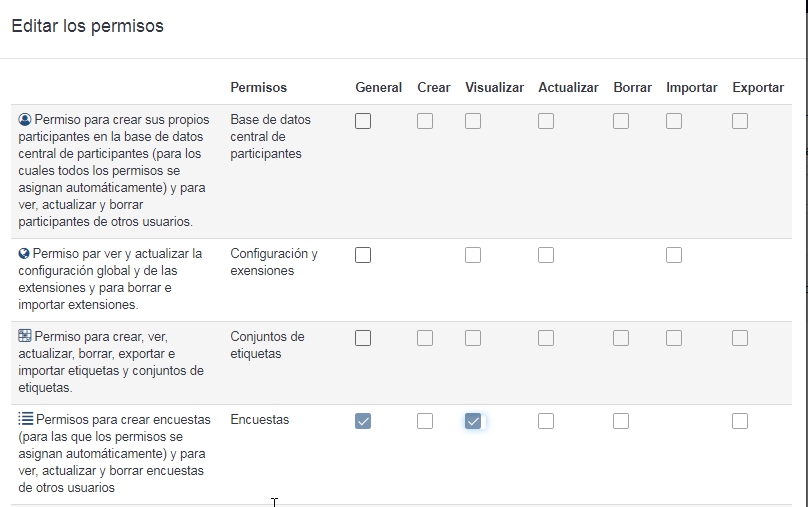This screenshot has height=507, width=808.
Task: Uncheck General for Encuestas
Action: (363, 421)
